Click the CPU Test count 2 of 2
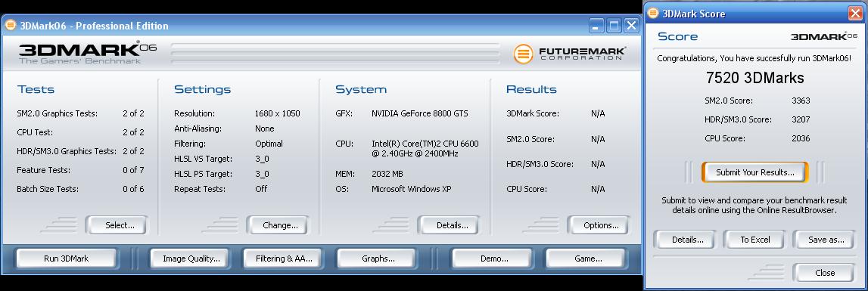This screenshot has height=291, width=868. (x=133, y=132)
